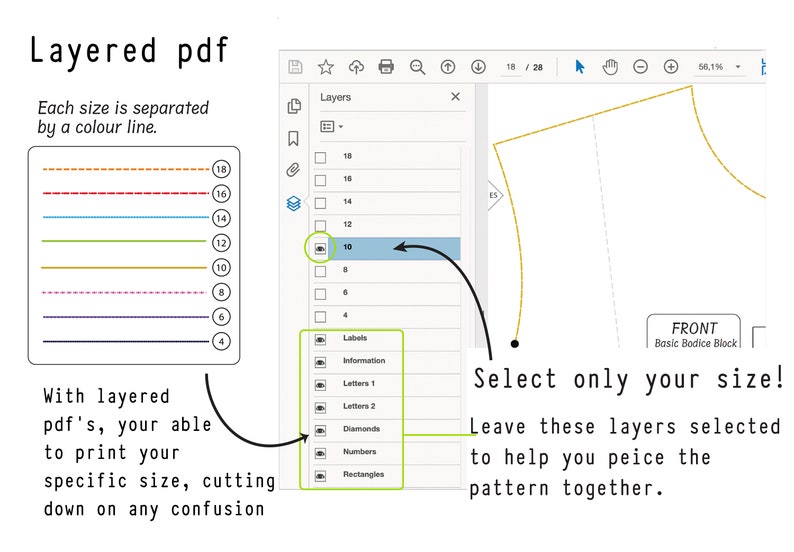Select the Letters 1 layer name
This screenshot has width=794, height=552.
359,383
